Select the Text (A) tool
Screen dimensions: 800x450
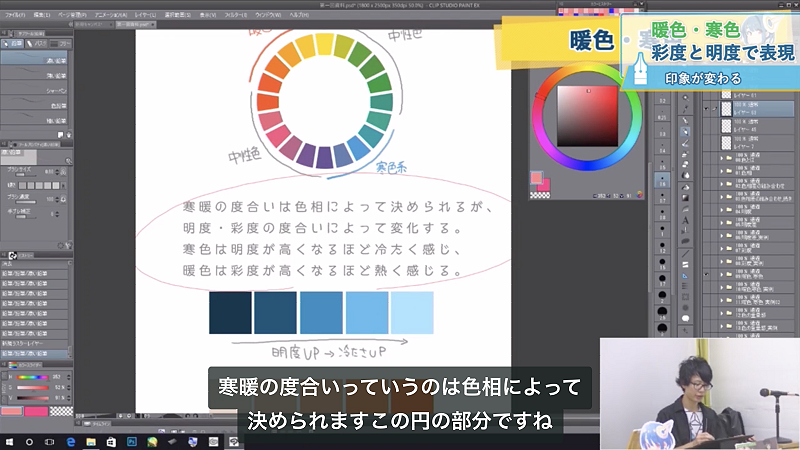(685, 220)
